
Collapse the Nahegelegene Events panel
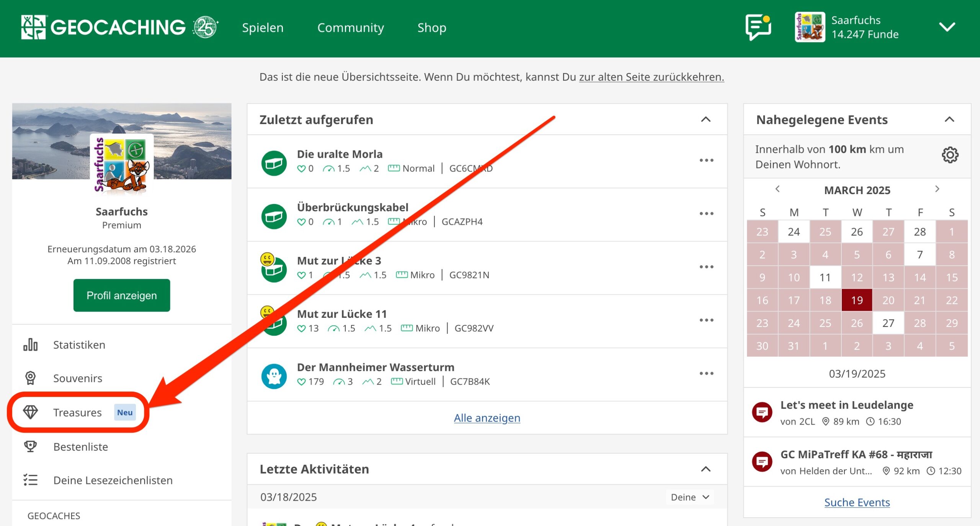949,119
